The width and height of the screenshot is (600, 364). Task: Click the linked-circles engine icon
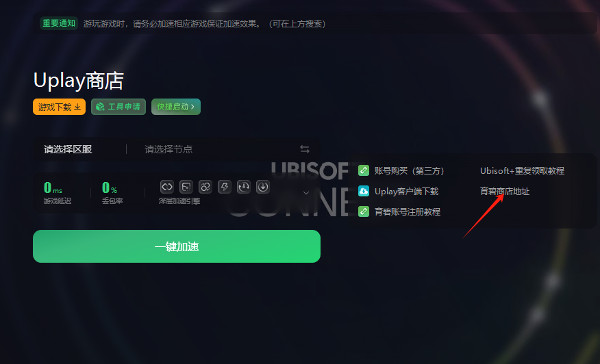[x=205, y=187]
